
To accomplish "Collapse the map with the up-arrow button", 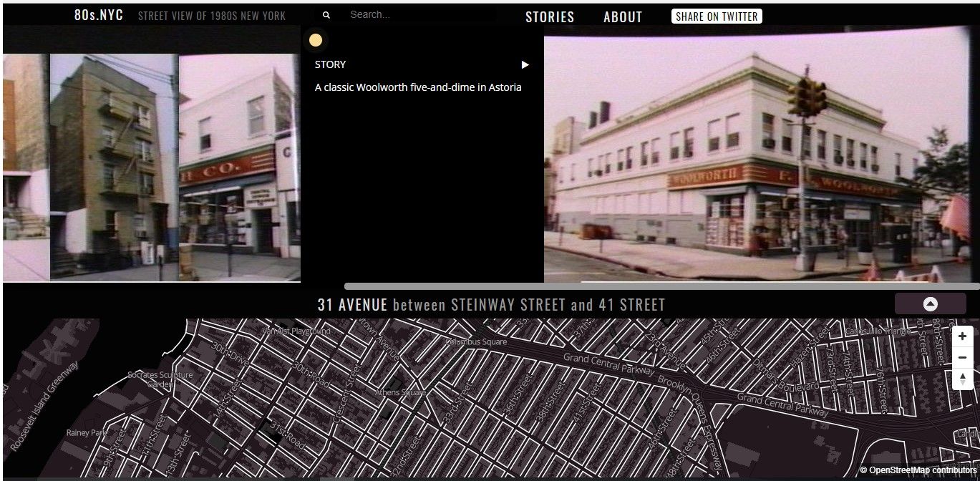I will 930,303.
